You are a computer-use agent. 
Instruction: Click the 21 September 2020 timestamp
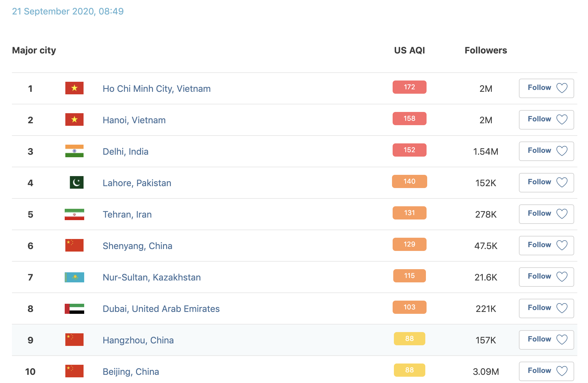[68, 11]
